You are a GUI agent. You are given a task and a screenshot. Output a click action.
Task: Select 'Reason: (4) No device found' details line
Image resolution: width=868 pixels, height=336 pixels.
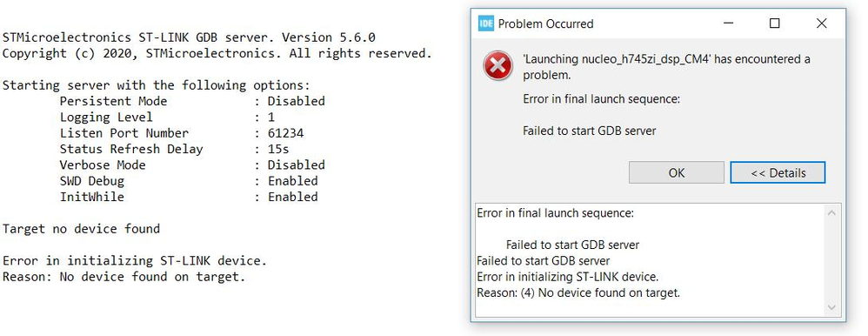coord(578,292)
